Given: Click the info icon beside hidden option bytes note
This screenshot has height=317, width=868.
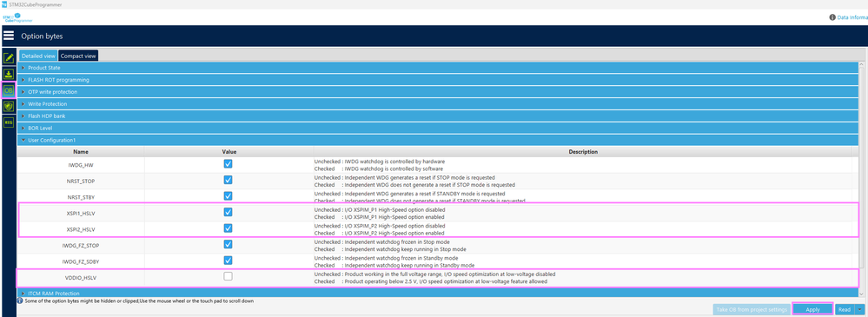Looking at the screenshot, I should [19, 301].
